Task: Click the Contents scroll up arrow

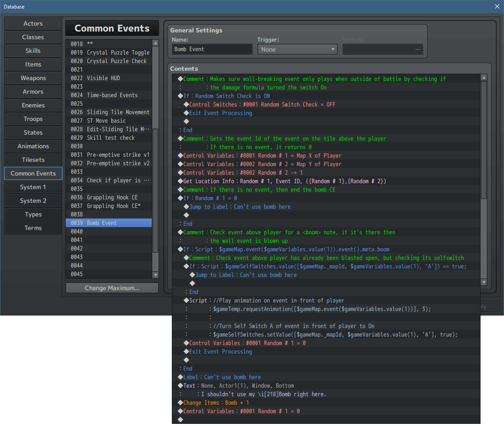Action: pyautogui.click(x=484, y=78)
